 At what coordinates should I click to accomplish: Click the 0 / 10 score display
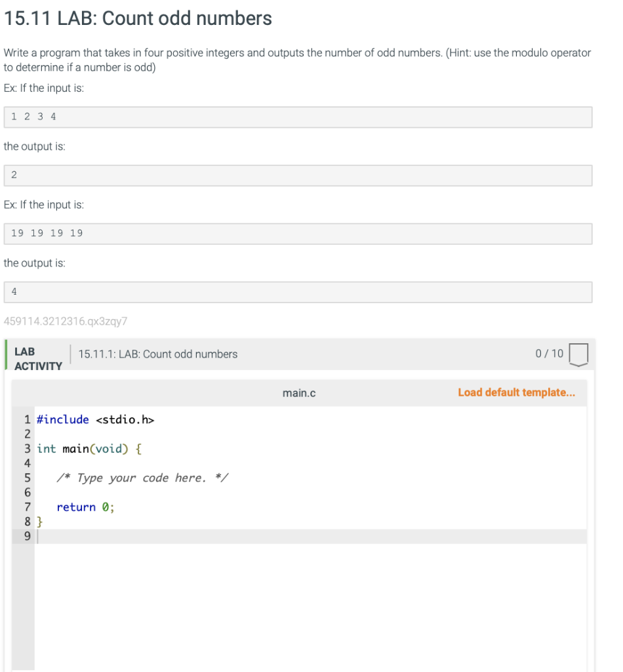pyautogui.click(x=549, y=354)
